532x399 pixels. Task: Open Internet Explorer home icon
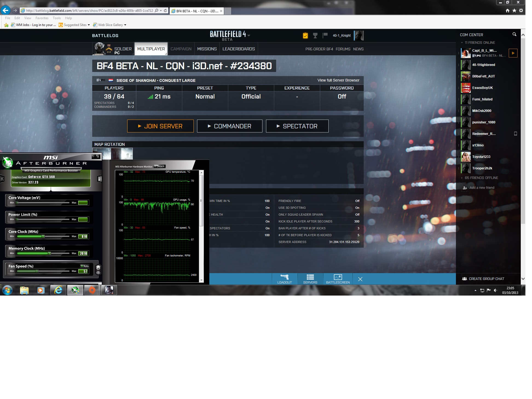508,10
